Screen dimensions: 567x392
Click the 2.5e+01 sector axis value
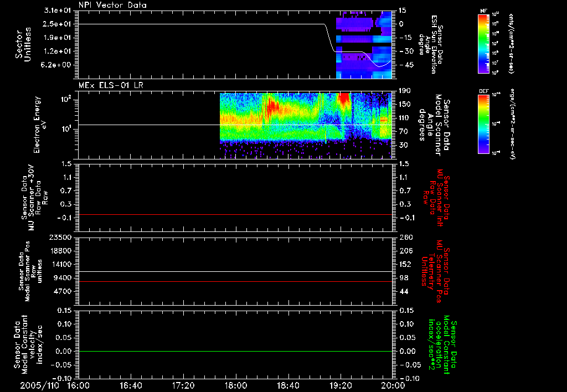pos(58,24)
